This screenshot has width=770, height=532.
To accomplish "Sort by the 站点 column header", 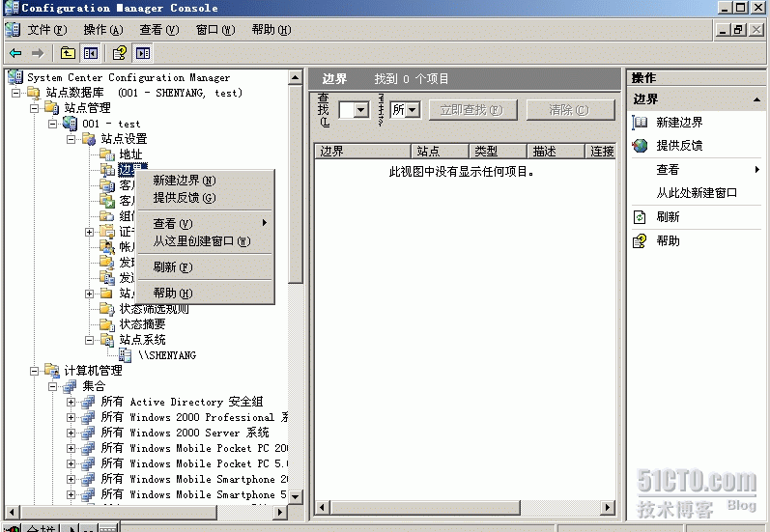I will [x=440, y=152].
